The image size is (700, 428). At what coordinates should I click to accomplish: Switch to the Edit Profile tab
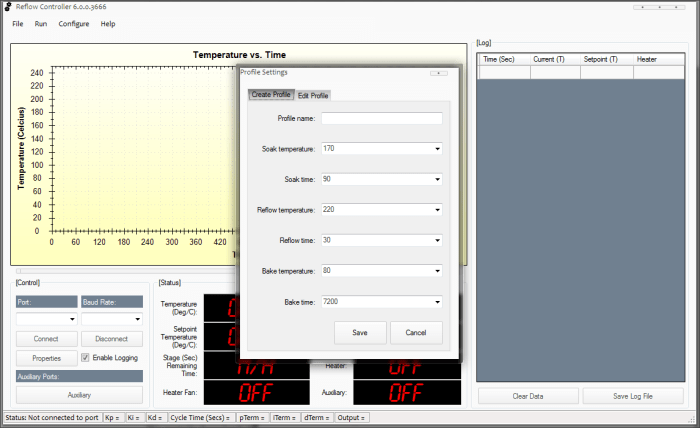pyautogui.click(x=313, y=95)
